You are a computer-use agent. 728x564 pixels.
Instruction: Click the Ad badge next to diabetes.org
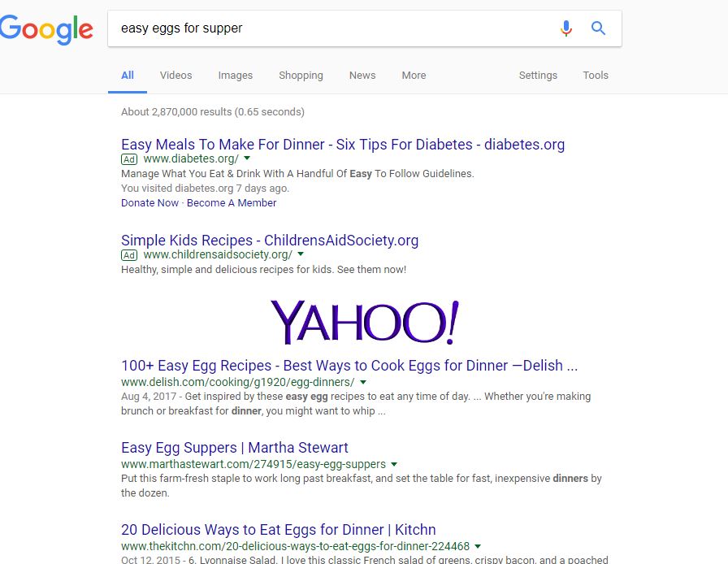(x=129, y=159)
